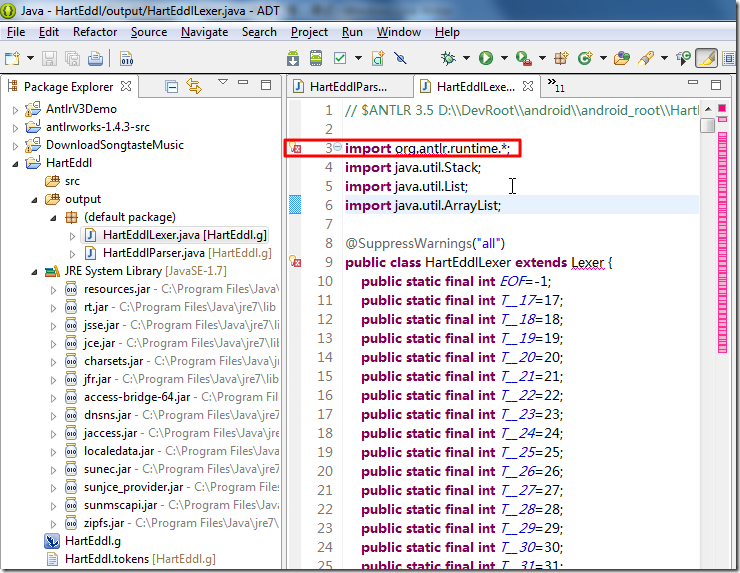Show hidden editors list button 11

click(555, 85)
